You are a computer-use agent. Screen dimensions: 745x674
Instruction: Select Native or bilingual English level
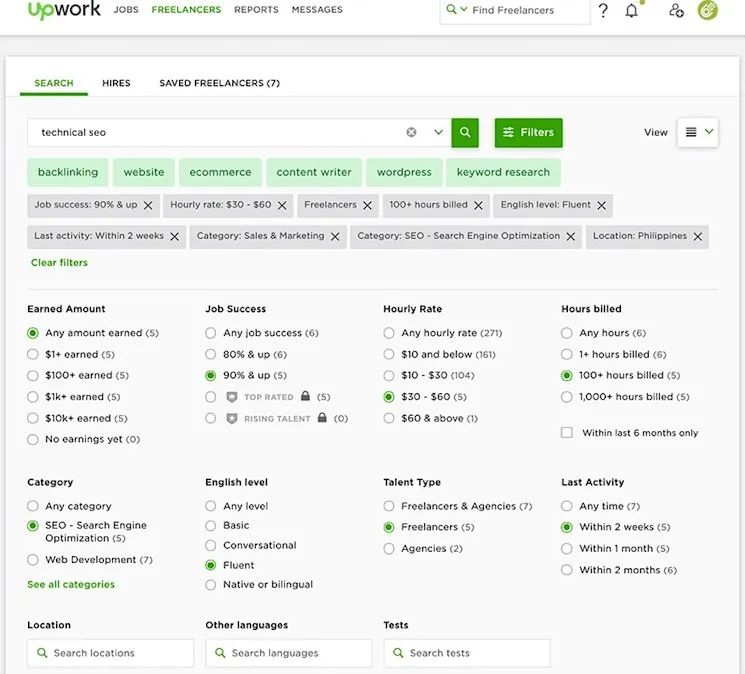coord(210,585)
